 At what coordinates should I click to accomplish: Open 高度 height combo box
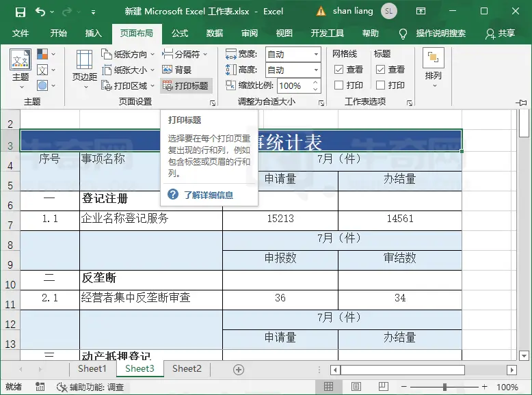[293, 70]
